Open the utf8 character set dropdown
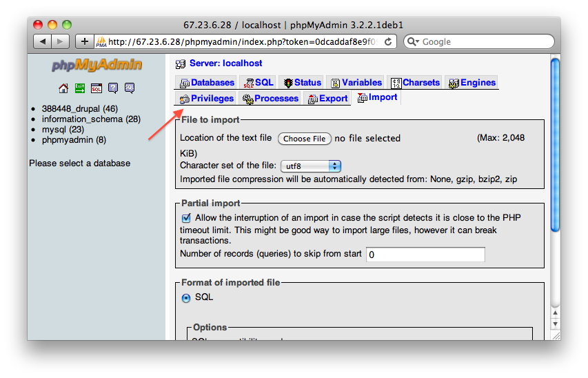The image size is (588, 378). pos(311,166)
